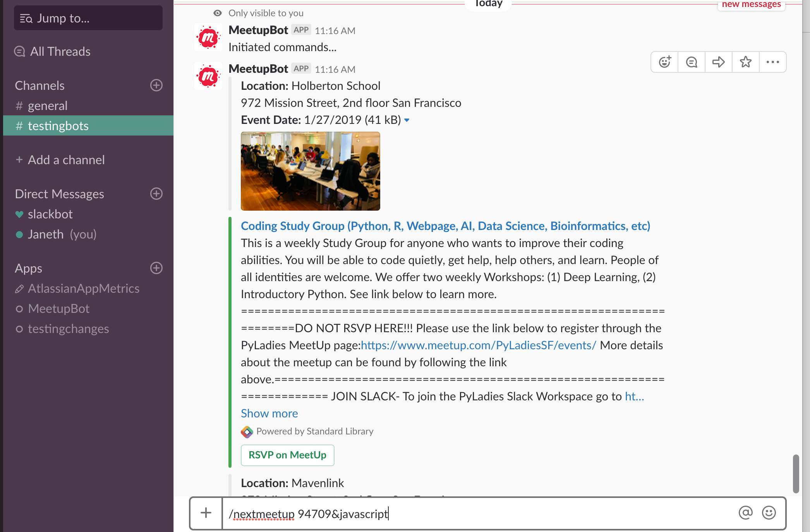This screenshot has width=810, height=532.
Task: Add a new channel via Channels plus icon
Action: [x=156, y=85]
